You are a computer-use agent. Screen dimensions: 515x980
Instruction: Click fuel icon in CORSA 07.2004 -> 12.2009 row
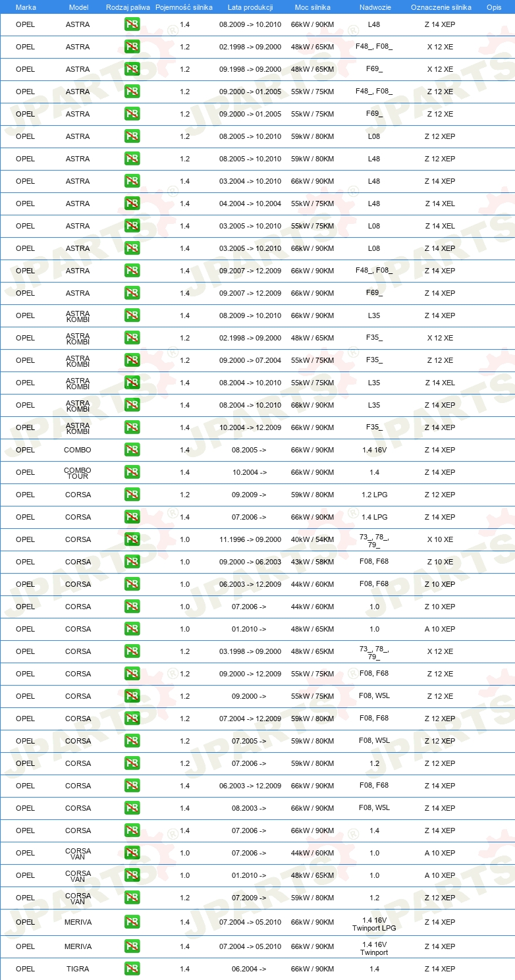pos(132,719)
